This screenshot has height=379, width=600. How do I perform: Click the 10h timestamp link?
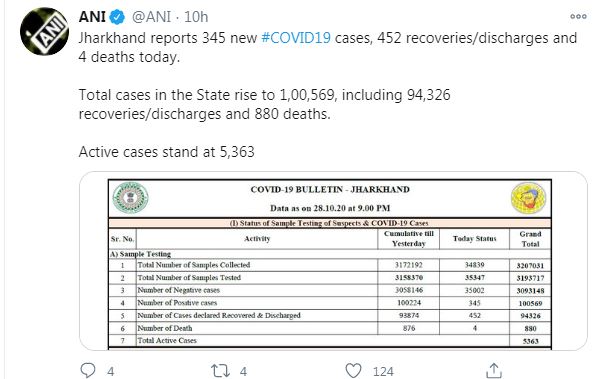tap(196, 17)
